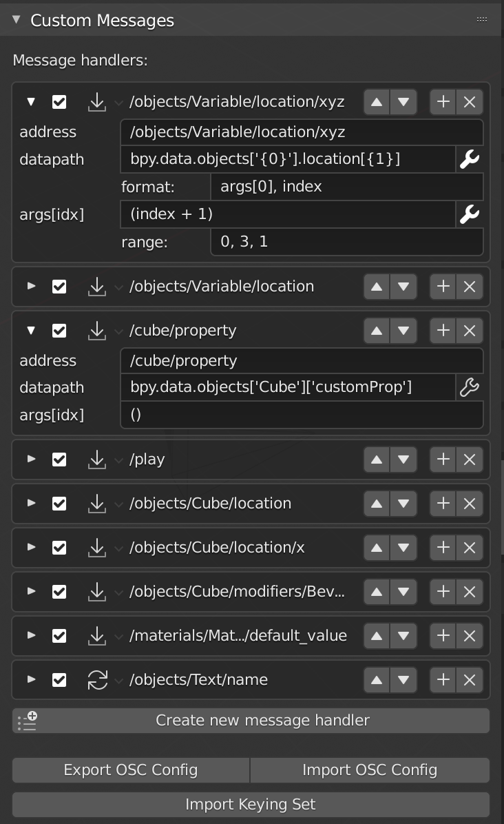Toggle checkbox for /materials/Mat.../default_value handler

59,636
